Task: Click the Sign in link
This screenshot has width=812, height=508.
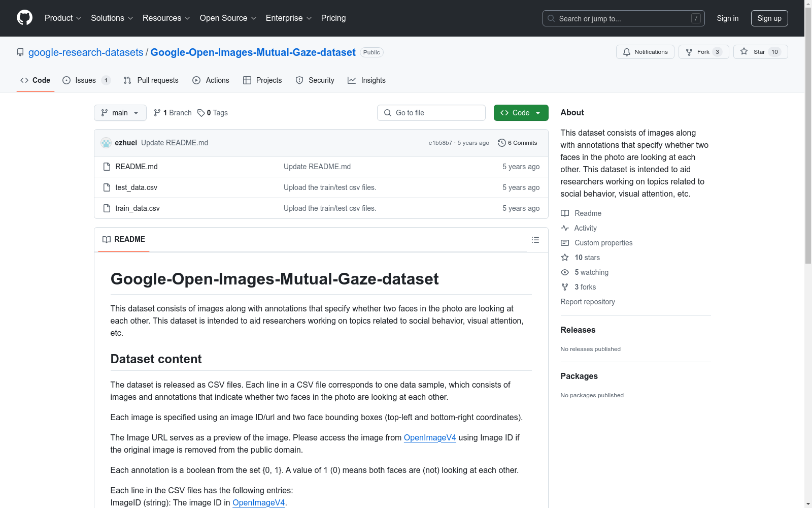Action: pos(728,18)
